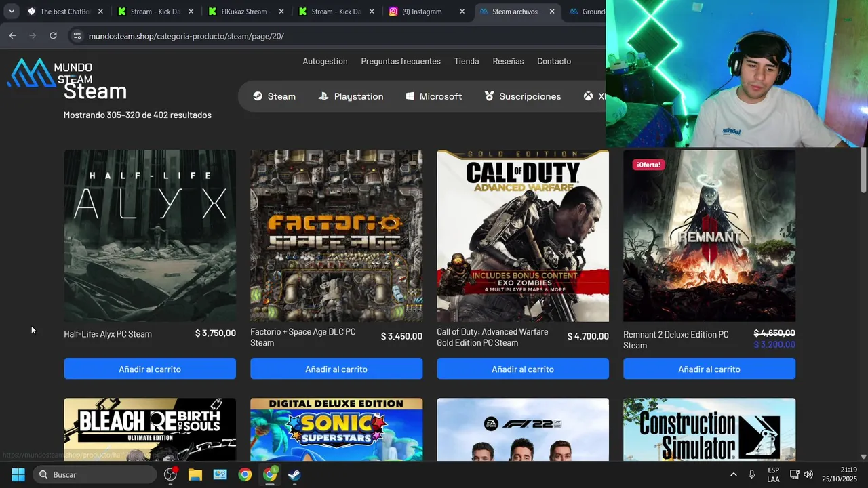Screen dimensions: 868x488
Task: Click the Remnant II cover image
Action: click(x=709, y=236)
